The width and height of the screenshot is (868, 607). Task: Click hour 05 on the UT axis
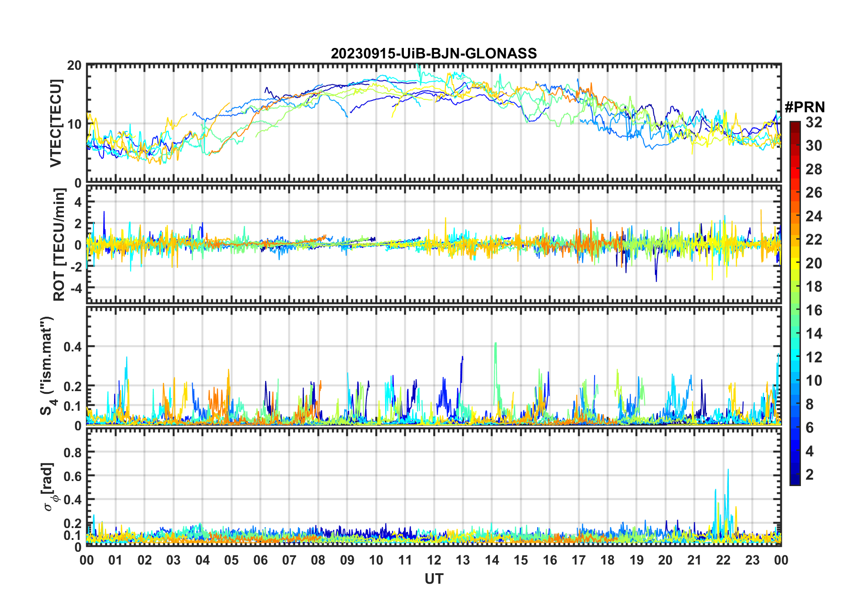(x=231, y=560)
